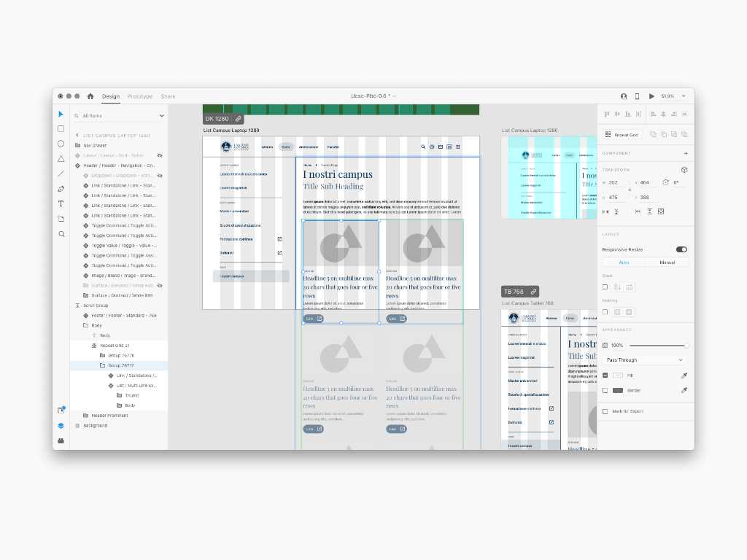Go back from List Campus Laptop 1280
Image resolution: width=747 pixels, height=560 pixels.
click(77, 136)
